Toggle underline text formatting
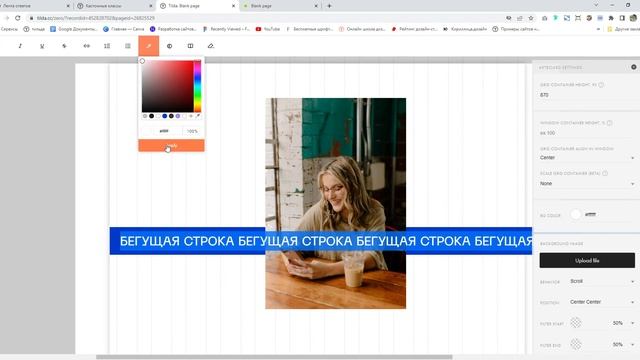The image size is (640, 360). (42, 46)
